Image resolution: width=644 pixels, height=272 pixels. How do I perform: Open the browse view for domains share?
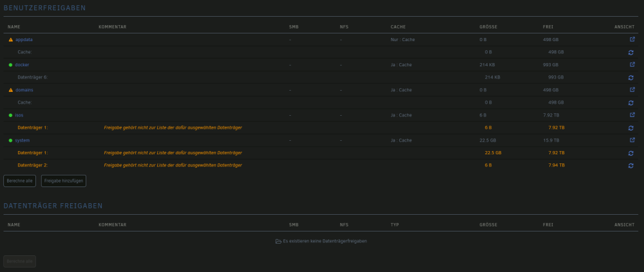[x=632, y=89]
